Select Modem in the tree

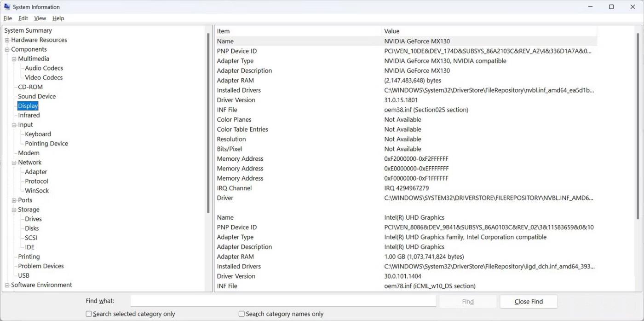pyautogui.click(x=29, y=153)
